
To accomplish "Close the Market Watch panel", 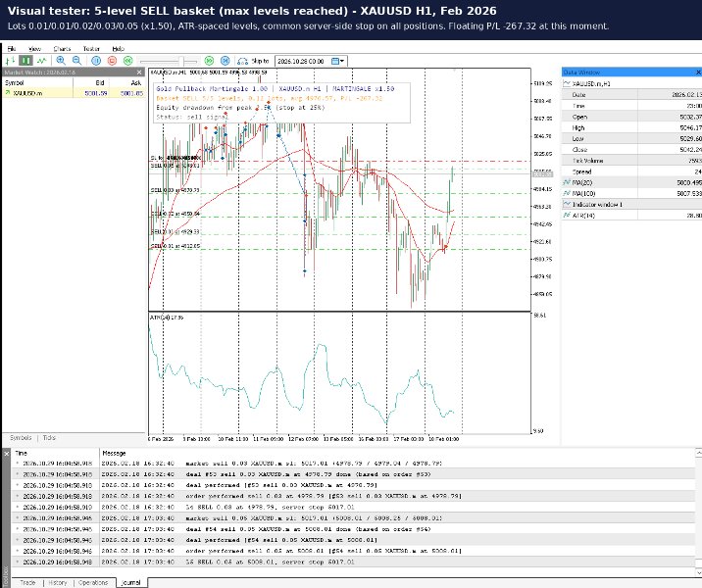I will (139, 73).
